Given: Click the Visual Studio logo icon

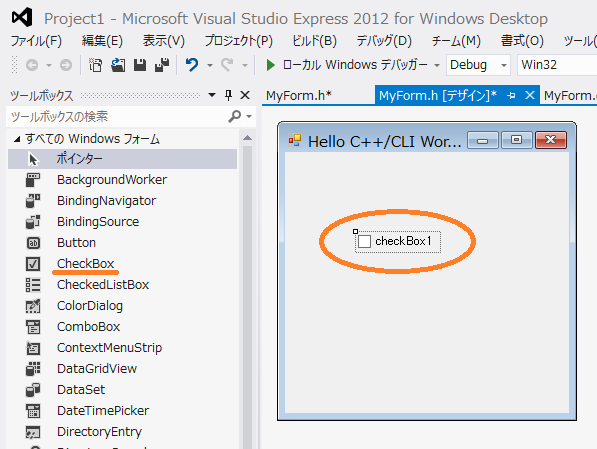Looking at the screenshot, I should point(22,18).
